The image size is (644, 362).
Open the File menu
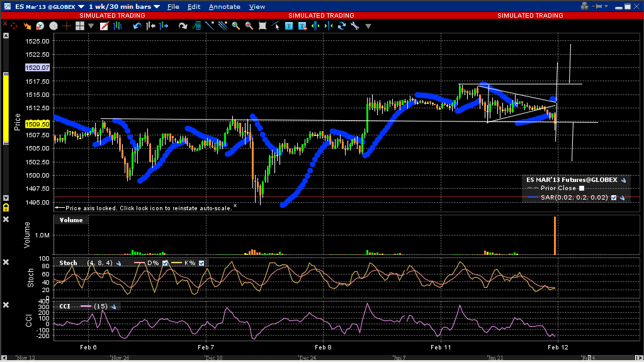[x=173, y=6]
